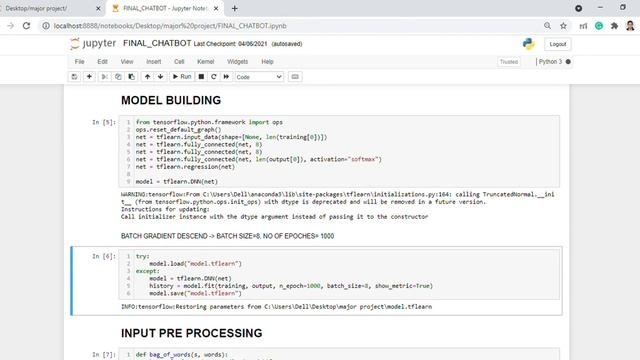Open browser extensions puzzle icon
Screen dimensions: 640x360
(614, 26)
